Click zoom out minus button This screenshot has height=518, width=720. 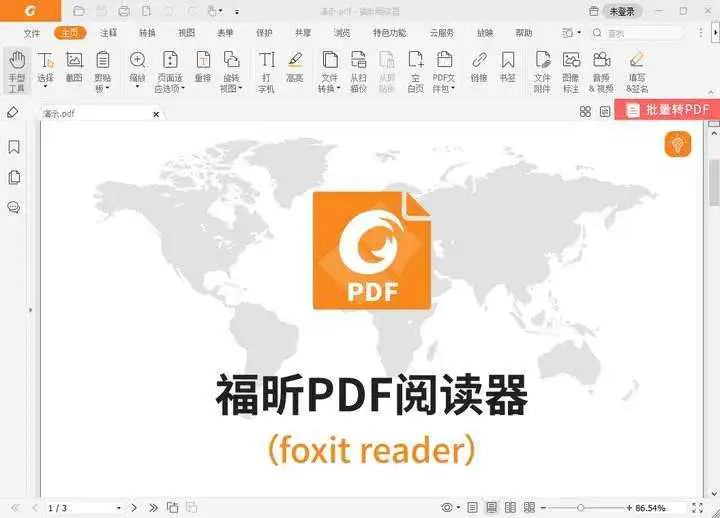pos(543,508)
